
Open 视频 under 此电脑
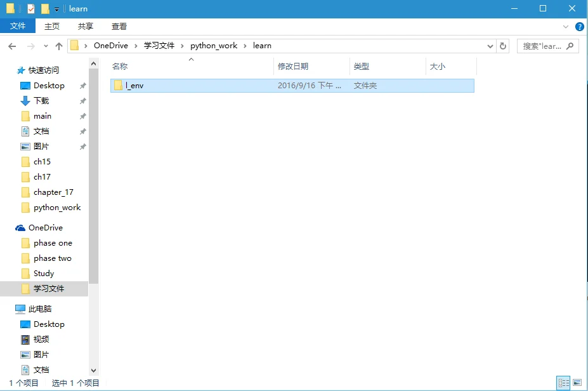tap(41, 339)
